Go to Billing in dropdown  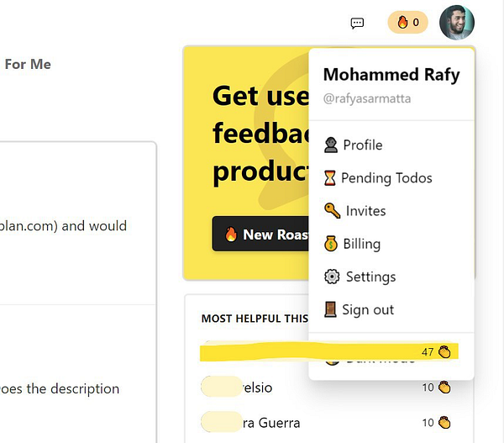click(x=361, y=244)
